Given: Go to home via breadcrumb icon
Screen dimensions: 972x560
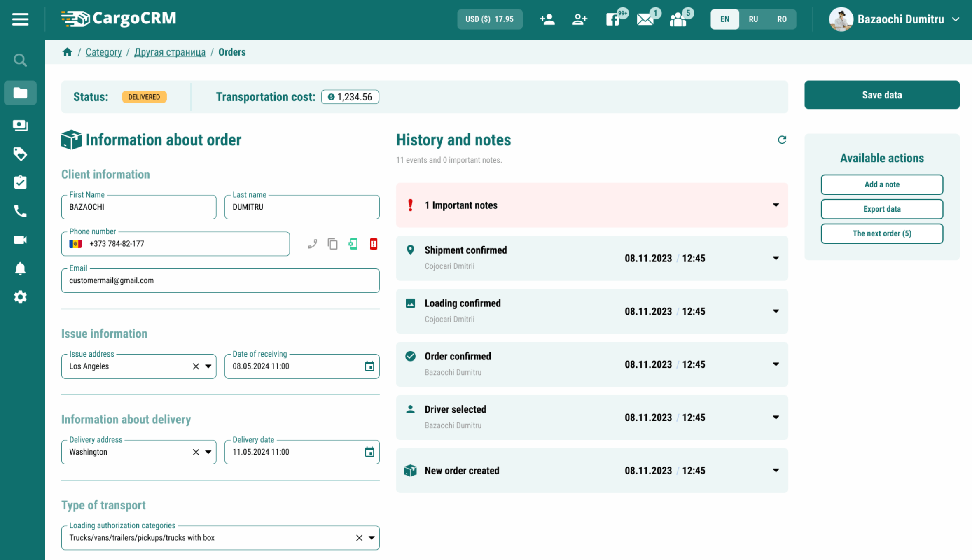Looking at the screenshot, I should pyautogui.click(x=67, y=52).
